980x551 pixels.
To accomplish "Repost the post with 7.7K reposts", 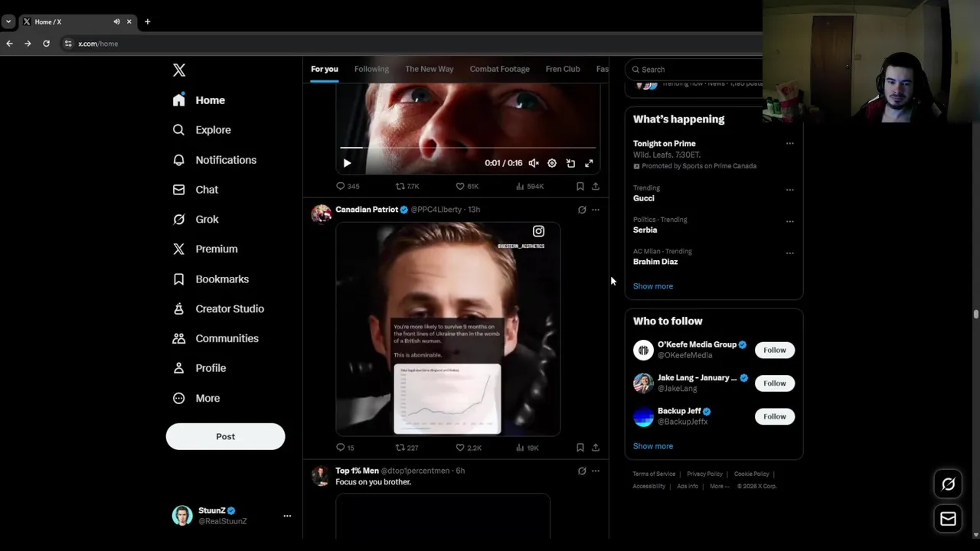I will click(x=407, y=186).
